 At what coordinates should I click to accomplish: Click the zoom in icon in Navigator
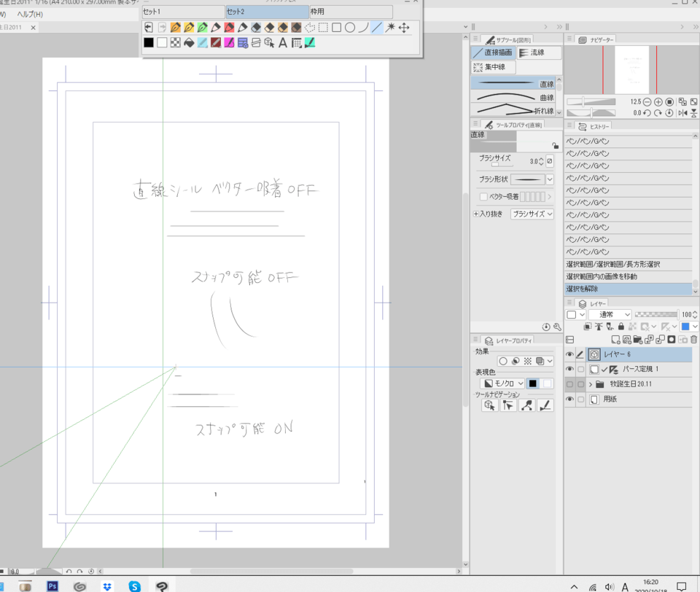[x=658, y=102]
